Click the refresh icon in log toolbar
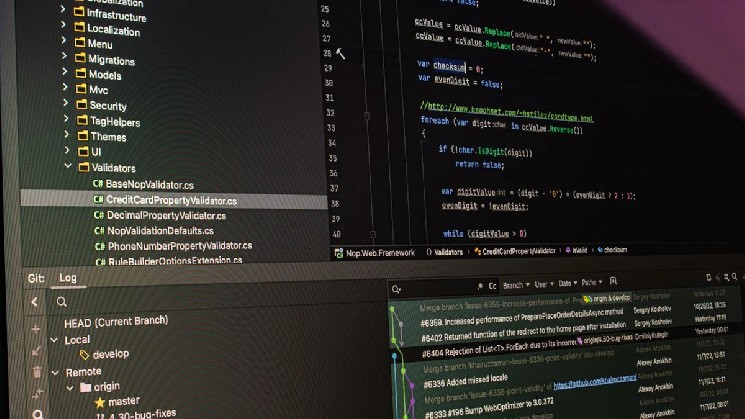This screenshot has height=419, width=745. click(708, 277)
